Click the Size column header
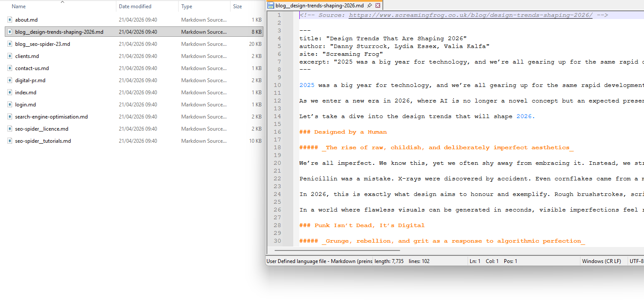 pos(237,6)
